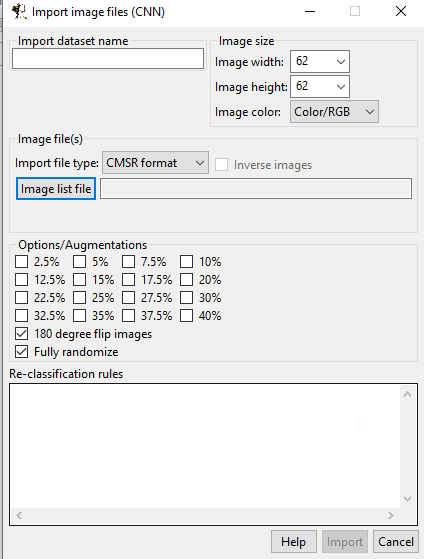424x559 pixels.
Task: Open Help for this dialog
Action: [293, 542]
